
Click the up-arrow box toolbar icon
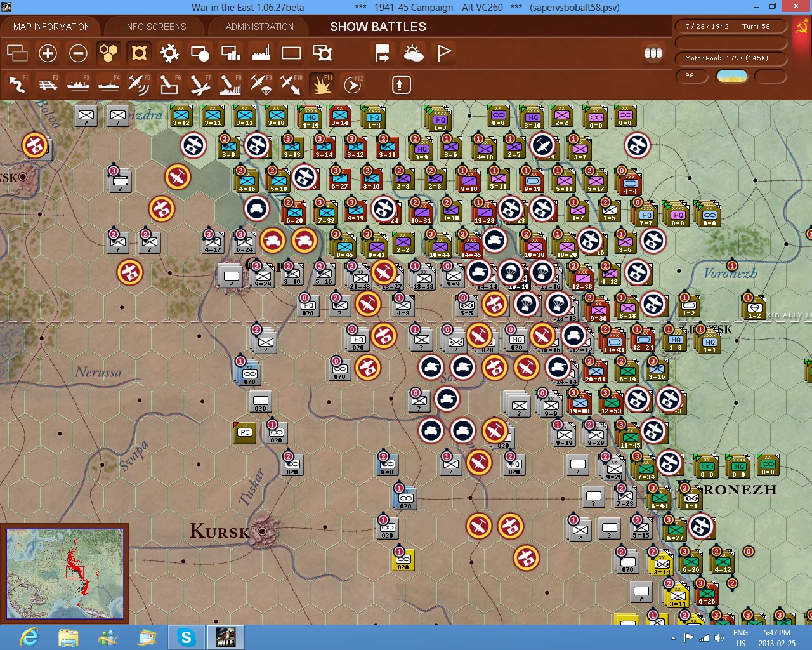[x=401, y=84]
